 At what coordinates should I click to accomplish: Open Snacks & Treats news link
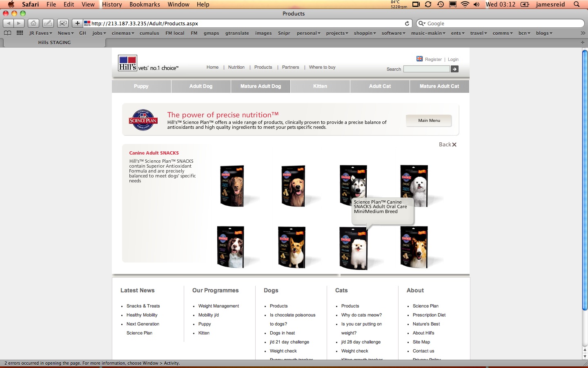pos(143,306)
